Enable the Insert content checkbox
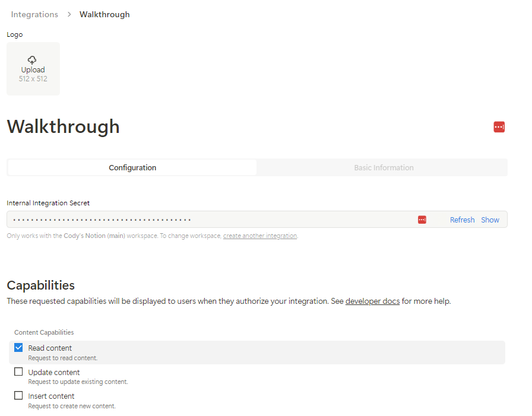The height and width of the screenshot is (416, 532). coord(18,396)
